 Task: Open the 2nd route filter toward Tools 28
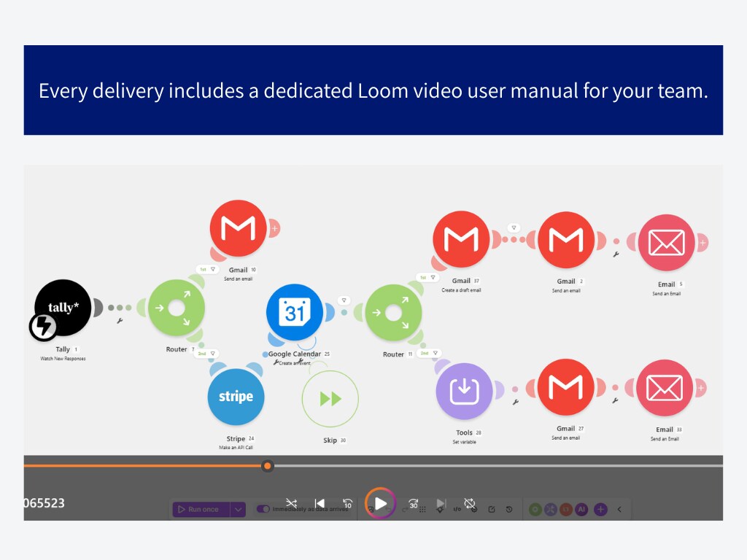(x=429, y=354)
